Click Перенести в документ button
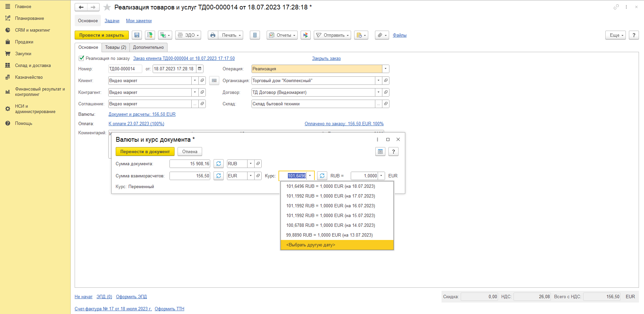Image resolution: width=644 pixels, height=314 pixels. click(145, 151)
